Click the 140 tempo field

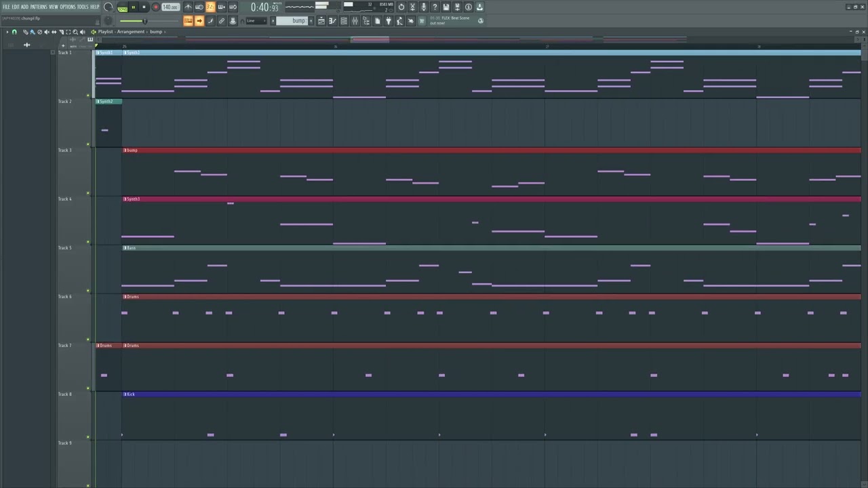[x=170, y=7]
